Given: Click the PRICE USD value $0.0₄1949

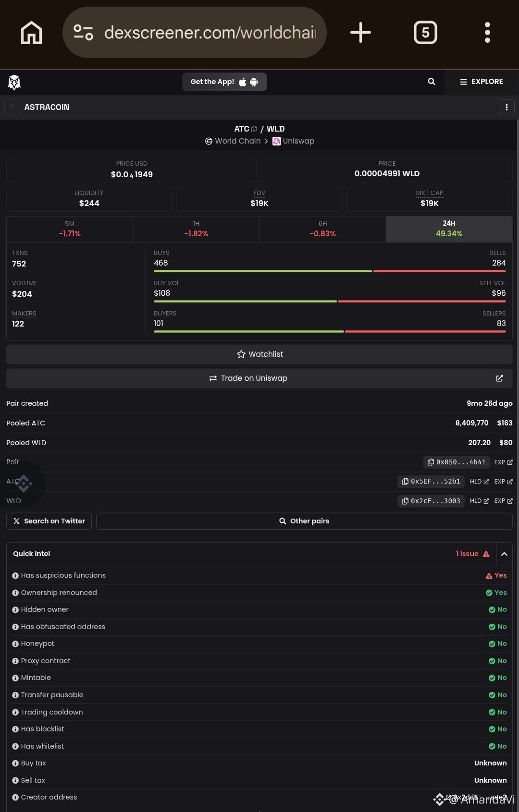Looking at the screenshot, I should (x=132, y=174).
